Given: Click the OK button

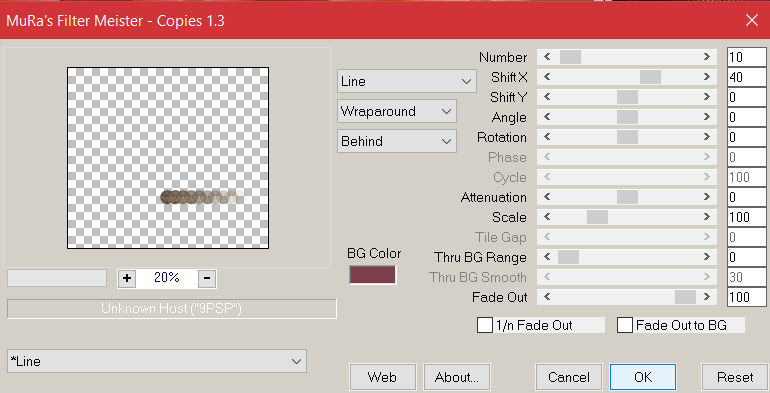Looking at the screenshot, I should click(643, 377).
